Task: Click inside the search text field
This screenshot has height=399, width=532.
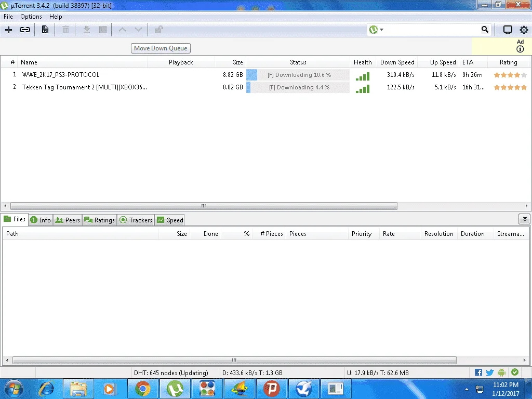Action: coord(433,30)
